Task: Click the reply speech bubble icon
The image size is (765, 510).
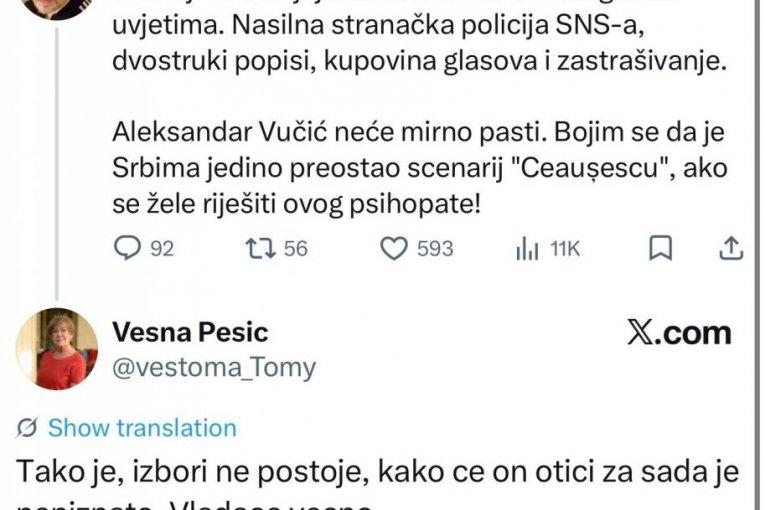Action: 127,248
